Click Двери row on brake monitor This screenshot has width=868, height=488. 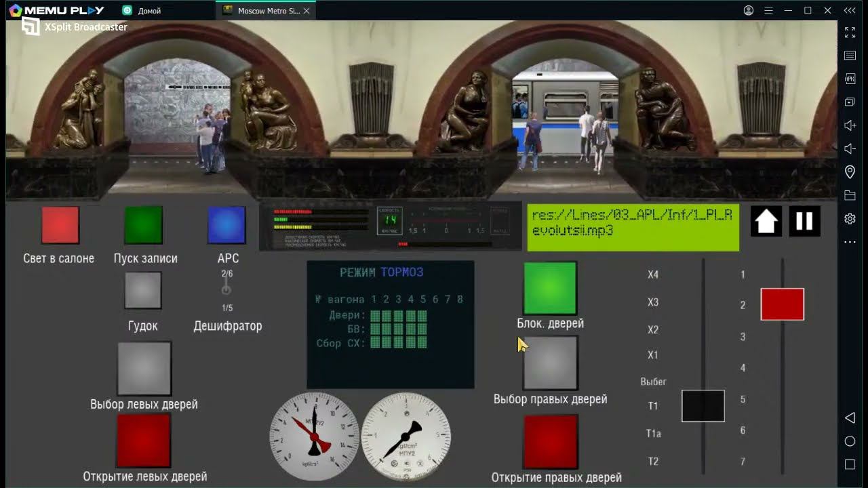pos(378,316)
